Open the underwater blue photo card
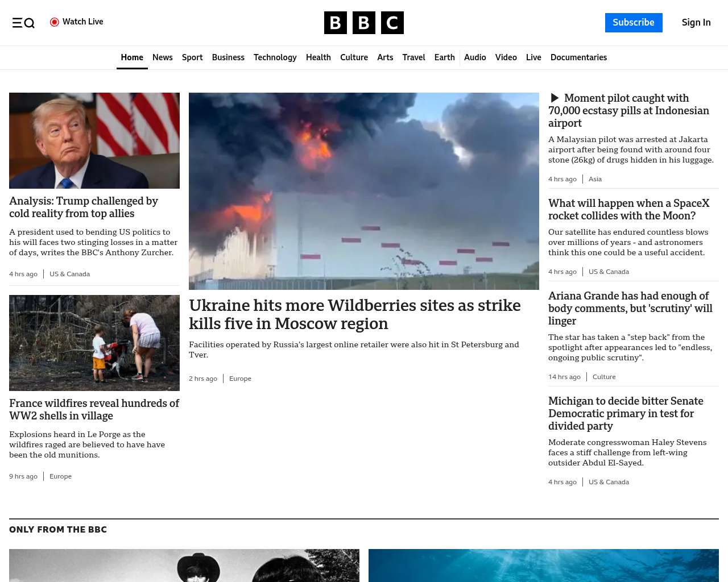The height and width of the screenshot is (582, 728). (544, 566)
